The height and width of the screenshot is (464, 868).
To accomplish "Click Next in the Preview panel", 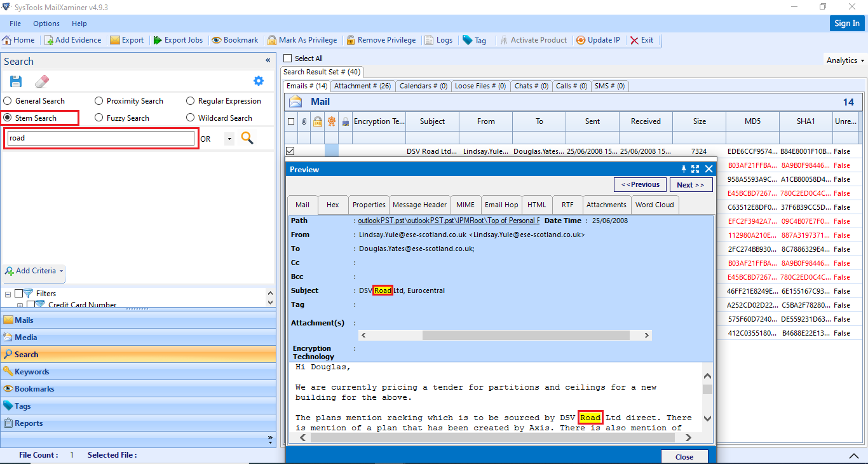I will click(691, 184).
